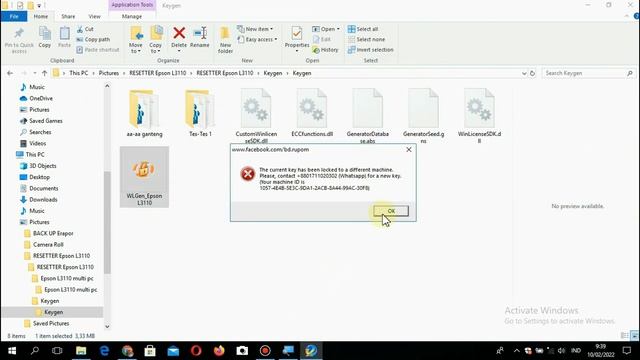
Task: Open the Easy access dropdown
Action: tap(257, 40)
